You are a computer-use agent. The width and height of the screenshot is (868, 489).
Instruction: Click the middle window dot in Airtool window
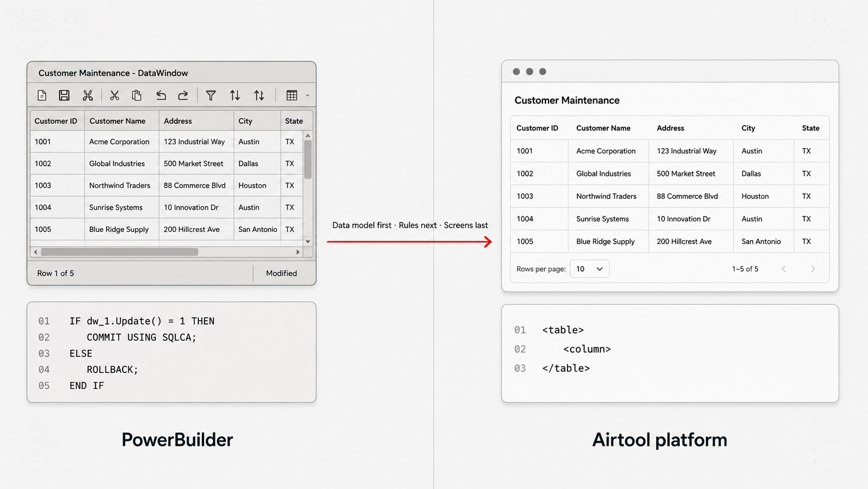530,72
